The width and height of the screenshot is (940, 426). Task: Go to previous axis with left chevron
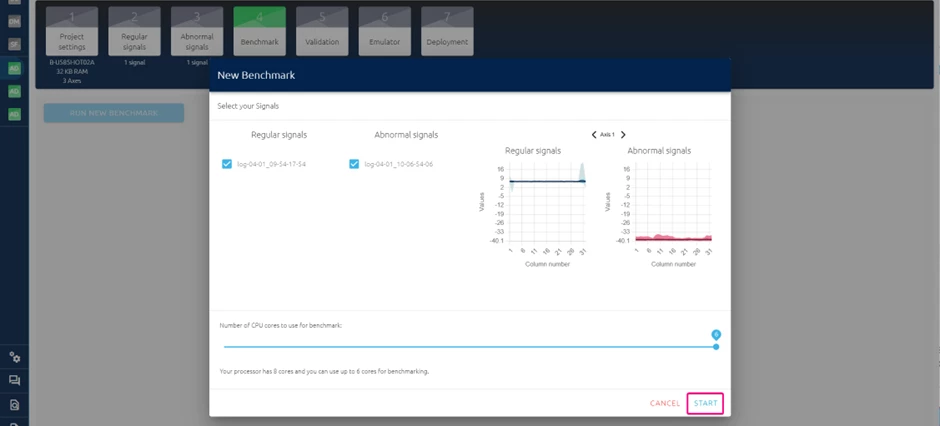594,135
